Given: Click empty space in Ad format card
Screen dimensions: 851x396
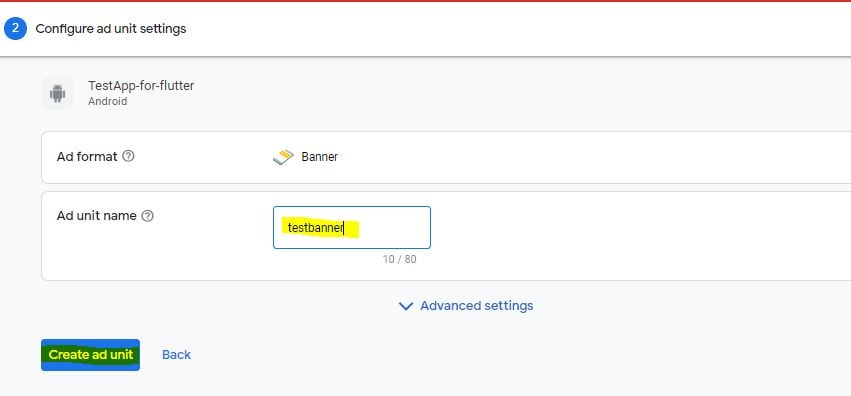Looking at the screenshot, I should click(x=597, y=157).
